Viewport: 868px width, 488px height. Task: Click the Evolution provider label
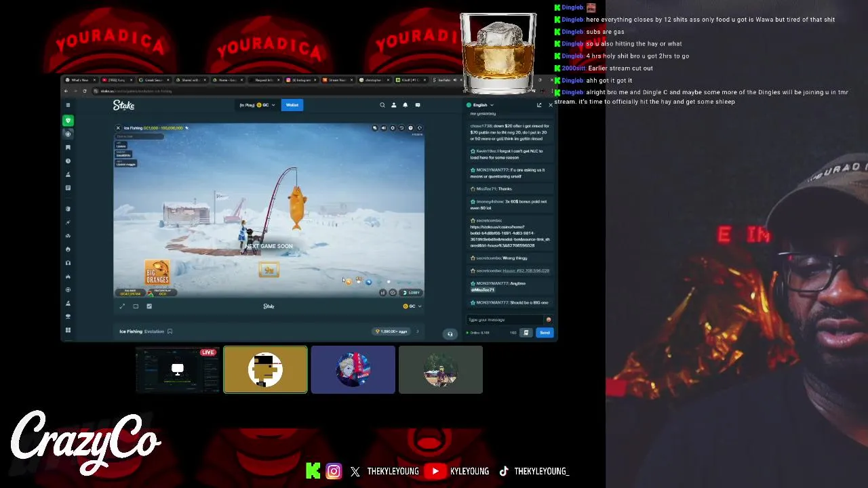tap(155, 331)
